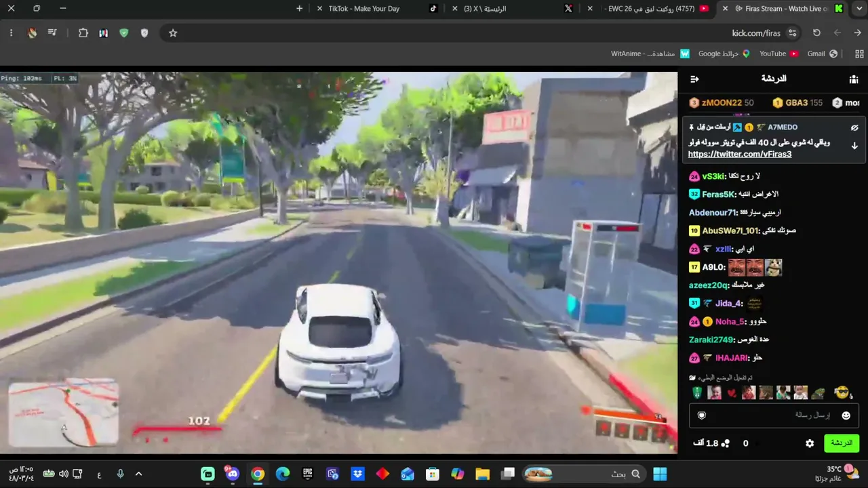Open the extensions puzzle icon
Viewport: 868px width, 488px height.
click(x=83, y=33)
